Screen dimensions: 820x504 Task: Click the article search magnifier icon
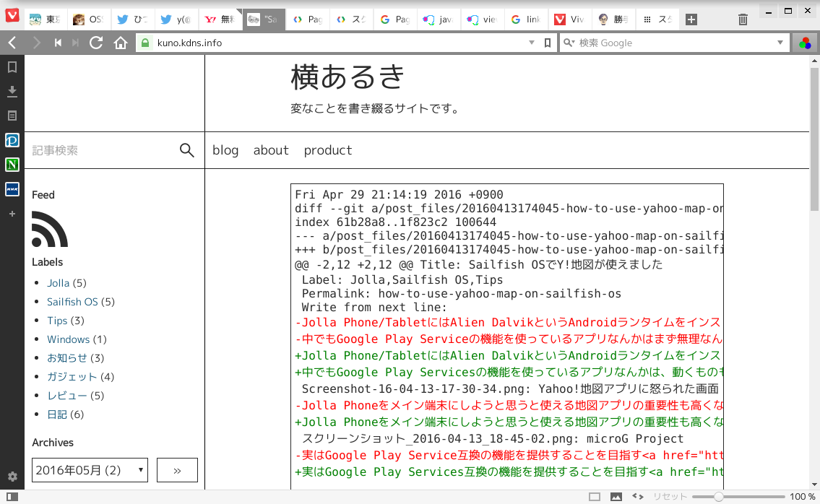tap(186, 151)
